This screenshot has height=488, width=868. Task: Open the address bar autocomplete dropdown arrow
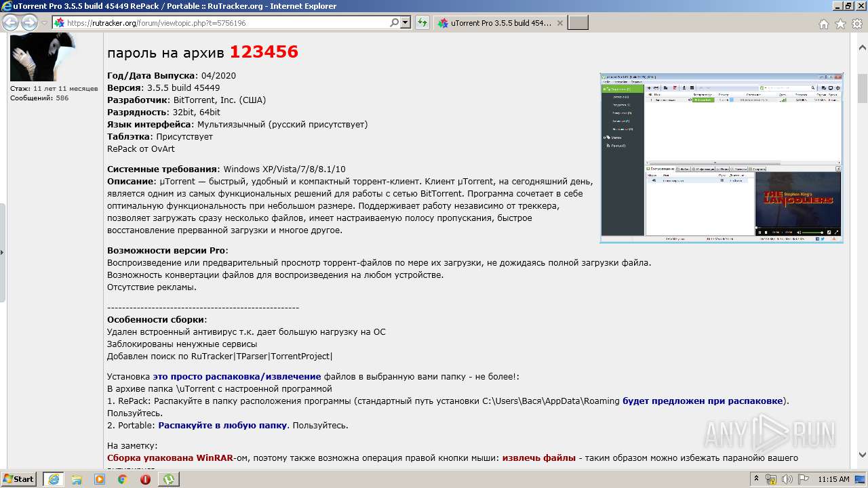[406, 22]
